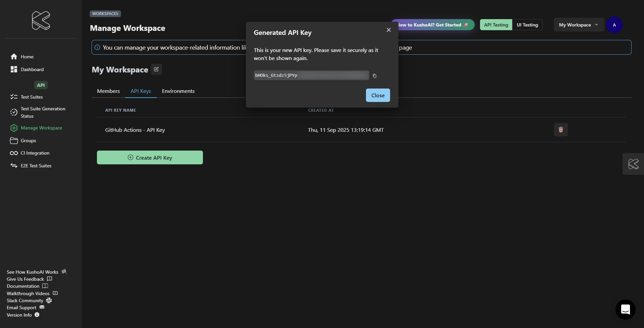Click the Test Suites checklist icon
644x328 pixels.
pos(14,97)
